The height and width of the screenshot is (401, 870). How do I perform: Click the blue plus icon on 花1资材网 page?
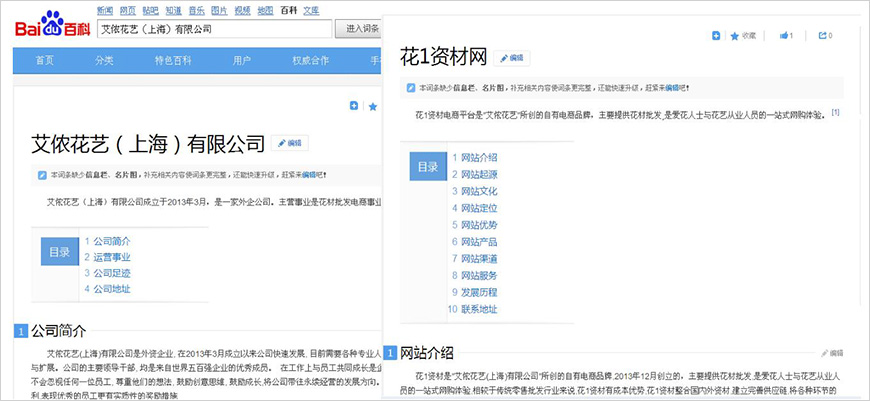click(x=716, y=36)
